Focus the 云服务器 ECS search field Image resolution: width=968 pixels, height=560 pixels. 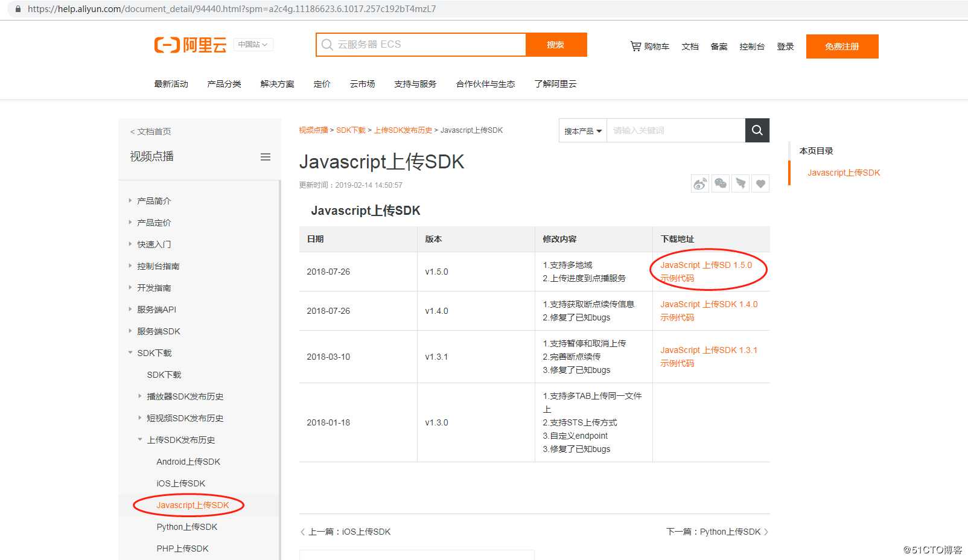(421, 45)
